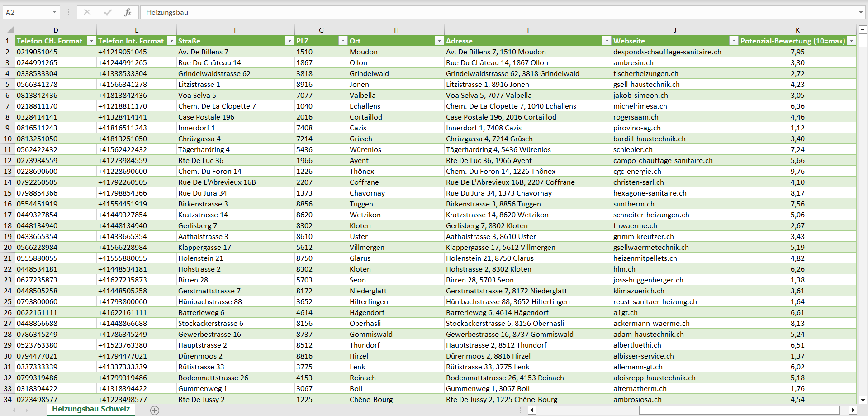
Task: Select column J header
Action: tap(675, 30)
